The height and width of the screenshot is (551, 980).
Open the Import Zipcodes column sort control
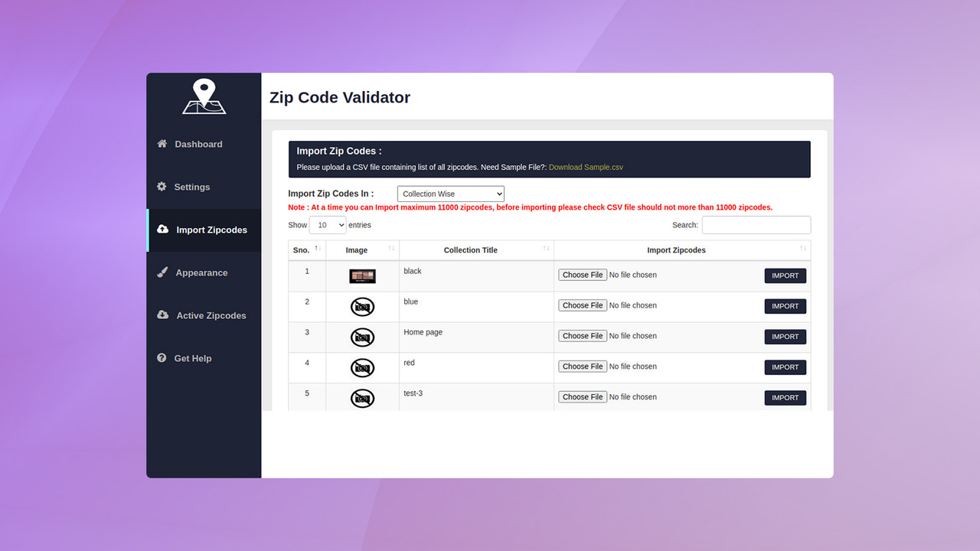(802, 249)
